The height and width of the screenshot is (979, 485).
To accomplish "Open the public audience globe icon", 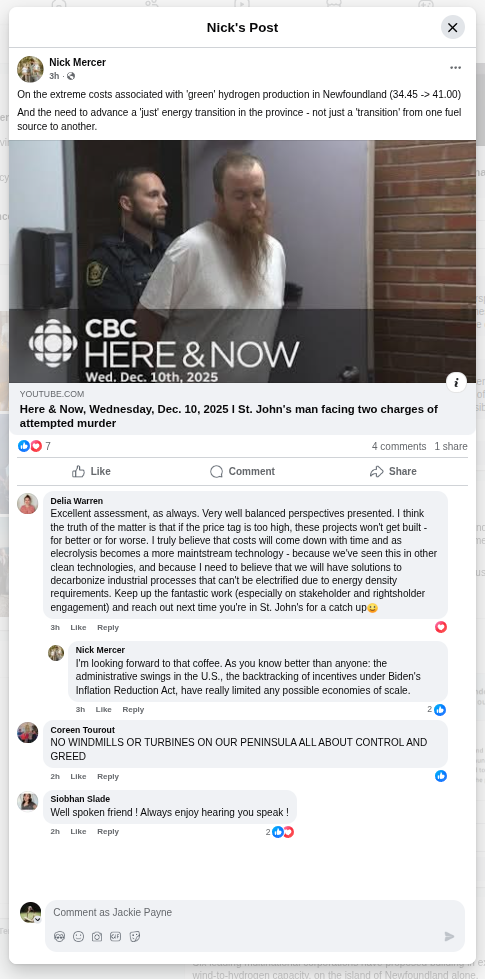I will (x=71, y=76).
